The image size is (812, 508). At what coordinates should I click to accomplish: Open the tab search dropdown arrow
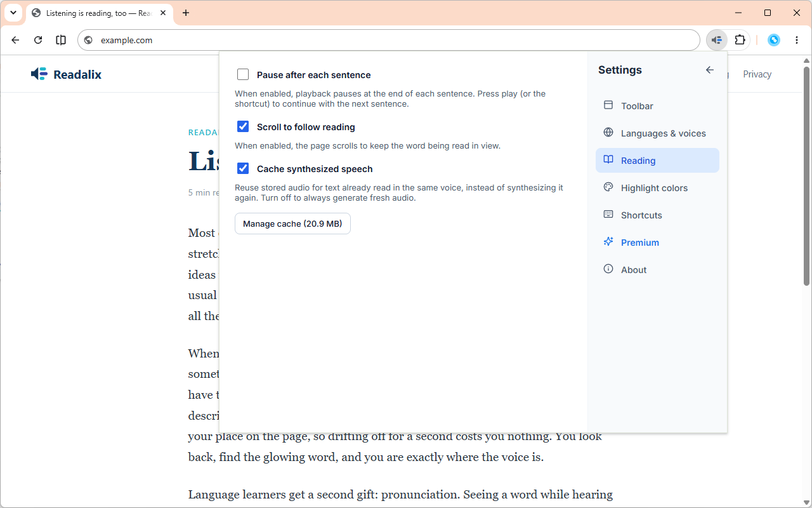(x=13, y=13)
